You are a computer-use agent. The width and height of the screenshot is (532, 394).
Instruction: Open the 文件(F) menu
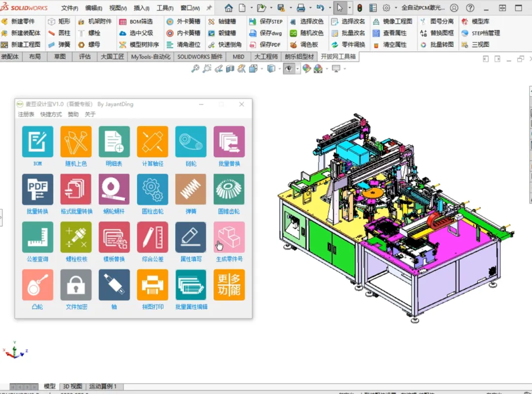coord(69,8)
